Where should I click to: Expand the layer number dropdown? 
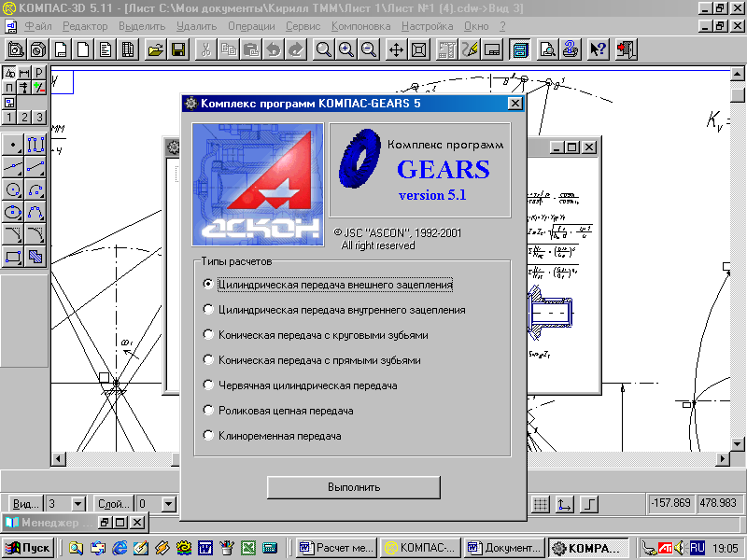point(168,503)
